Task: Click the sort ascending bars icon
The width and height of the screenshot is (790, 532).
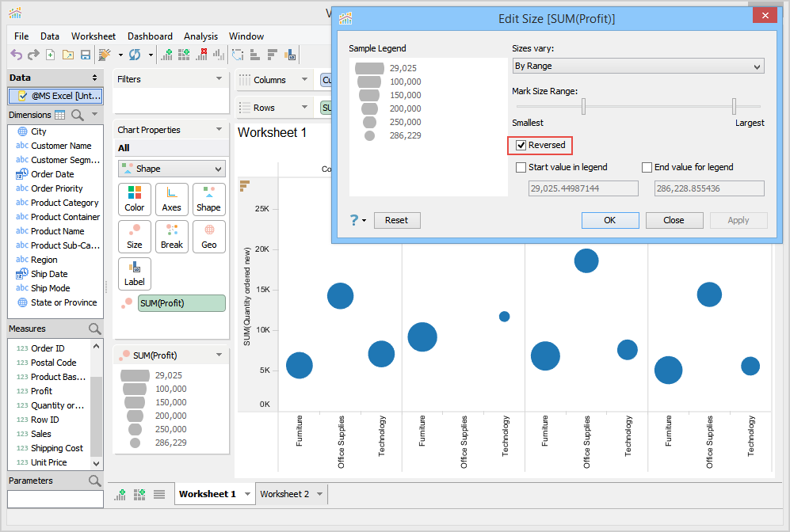Action: [x=255, y=55]
